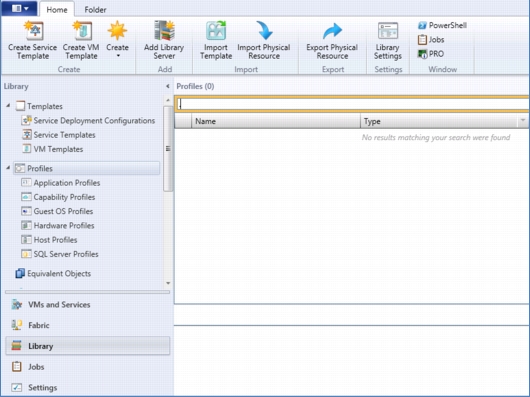Image resolution: width=530 pixels, height=397 pixels.
Task: Open the Jobs workspace in navigation
Action: coord(87,367)
